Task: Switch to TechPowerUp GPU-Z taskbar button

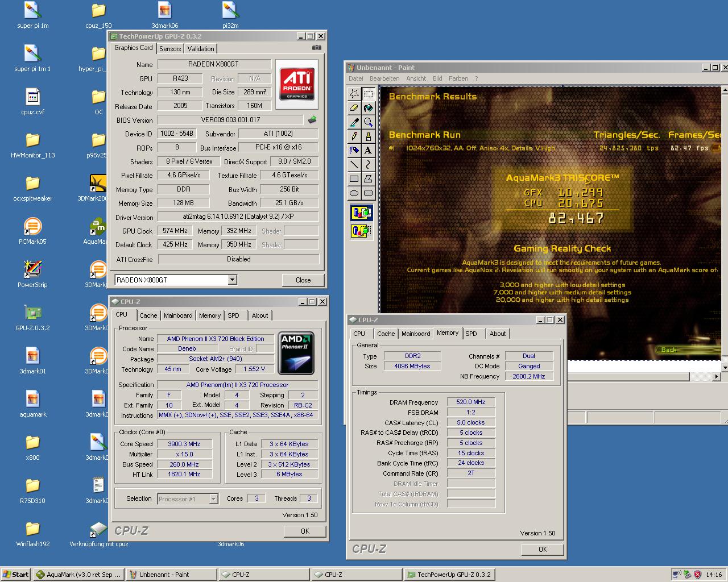Action: click(449, 575)
